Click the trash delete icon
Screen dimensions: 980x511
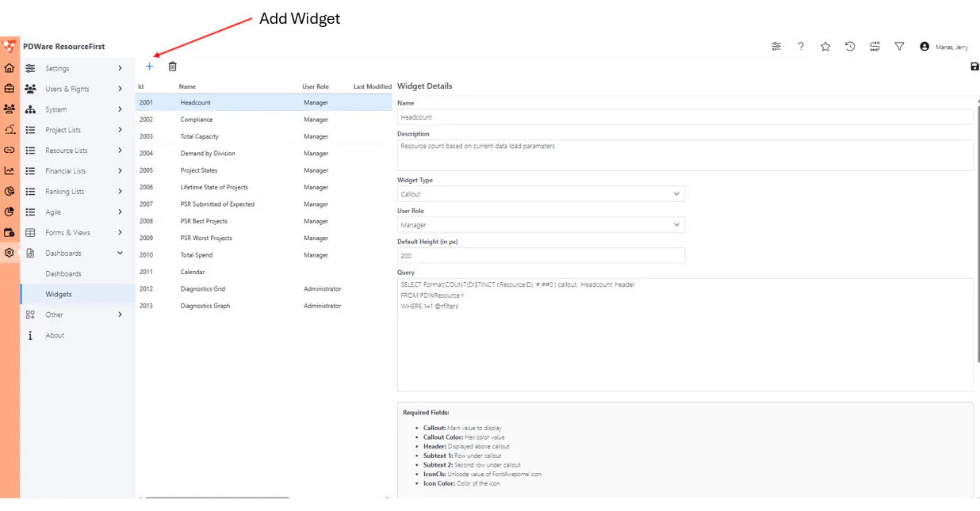(172, 67)
